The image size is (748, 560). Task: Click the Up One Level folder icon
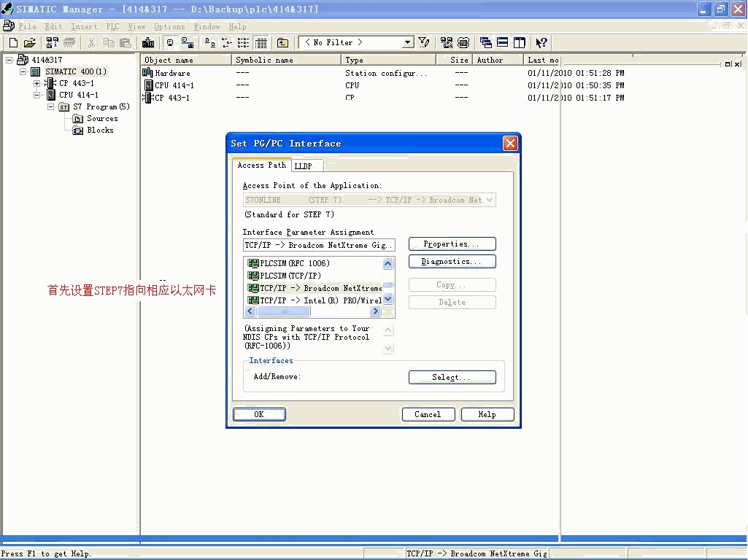pos(283,43)
